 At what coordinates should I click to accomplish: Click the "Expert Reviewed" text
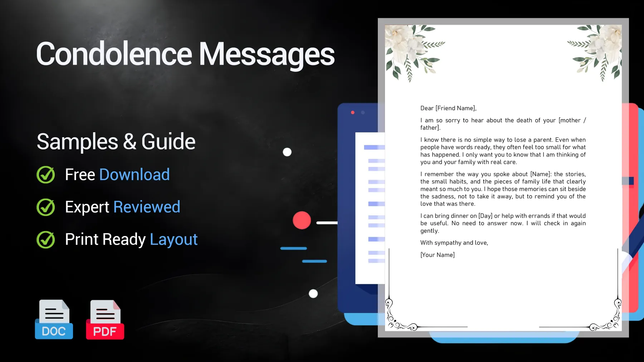pos(123,207)
